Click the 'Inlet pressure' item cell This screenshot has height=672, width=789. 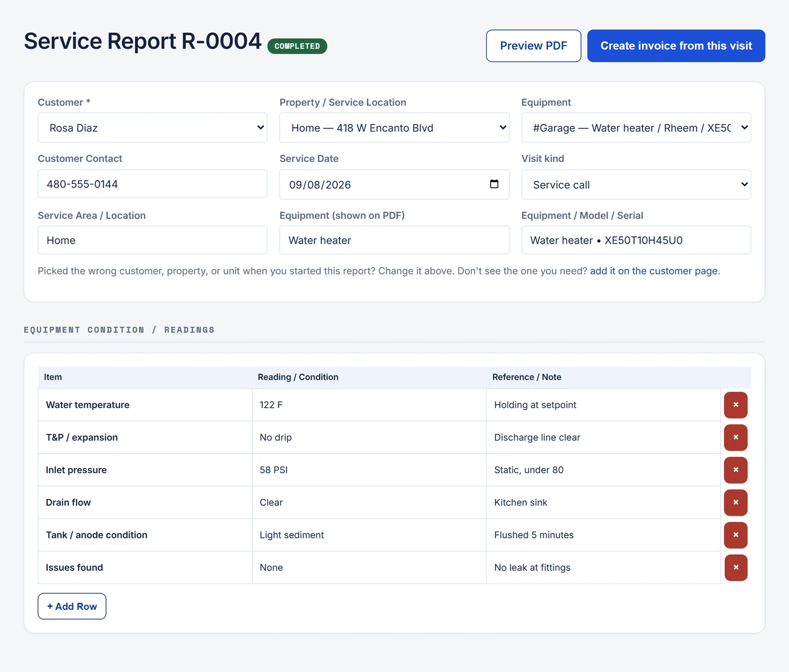145,470
